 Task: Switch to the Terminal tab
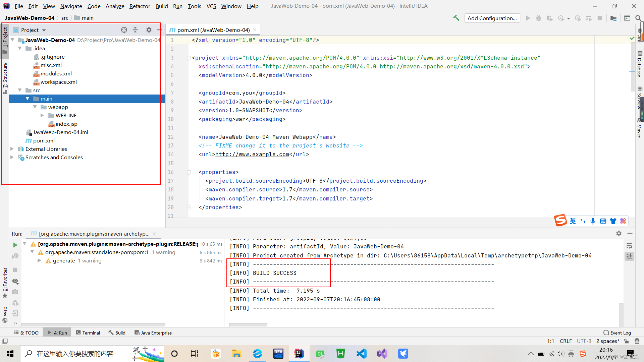[88, 333]
